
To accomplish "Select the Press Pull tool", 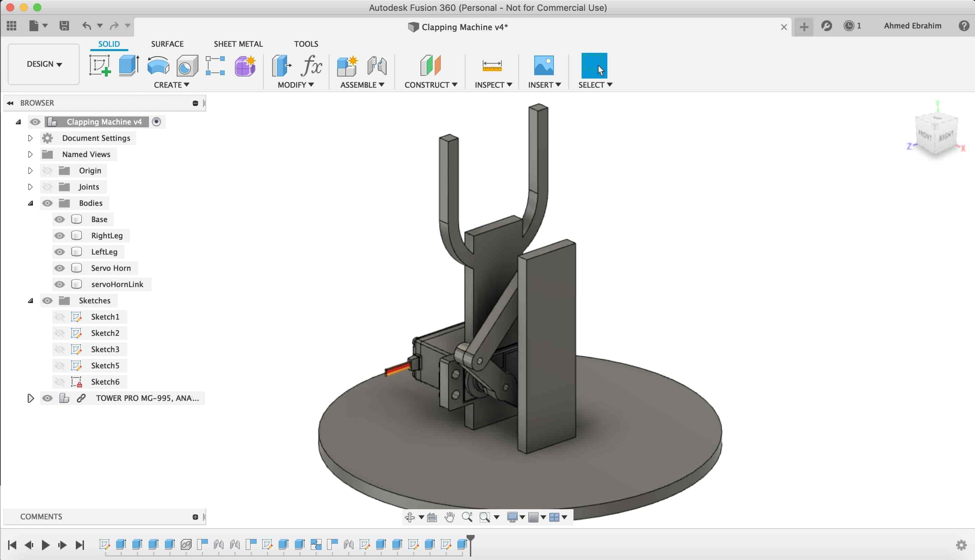I will coord(281,65).
